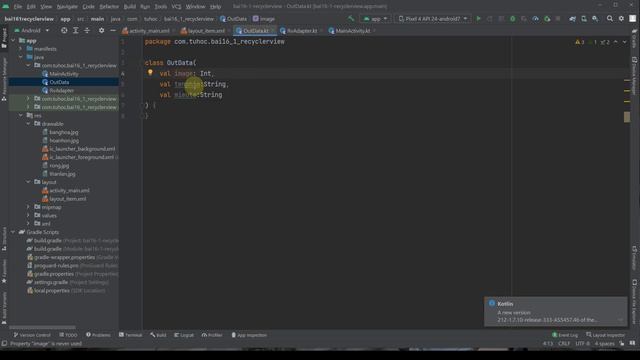This screenshot has height=360, width=640.
Task: Click the account avatar icon at top right
Action: pos(633,18)
